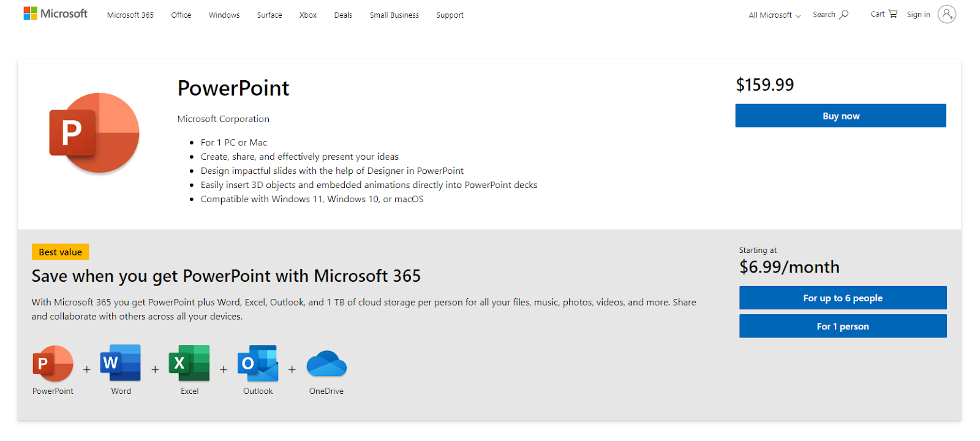Expand the All Microsoft dropdown
Image resolution: width=980 pixels, height=441 pixels.
coord(775,15)
